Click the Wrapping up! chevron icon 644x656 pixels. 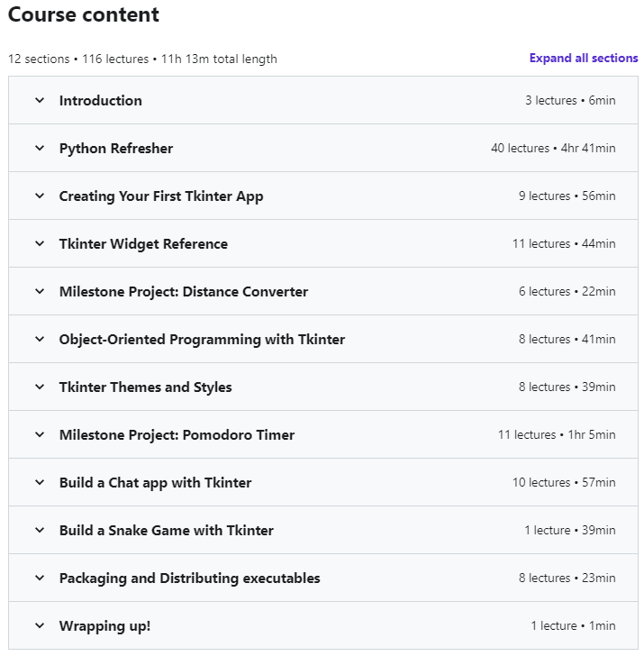coord(40,626)
